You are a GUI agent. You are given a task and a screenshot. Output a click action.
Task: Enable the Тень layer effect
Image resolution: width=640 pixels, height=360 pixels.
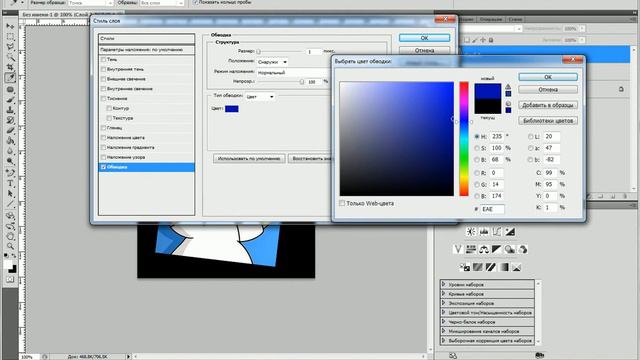click(104, 60)
